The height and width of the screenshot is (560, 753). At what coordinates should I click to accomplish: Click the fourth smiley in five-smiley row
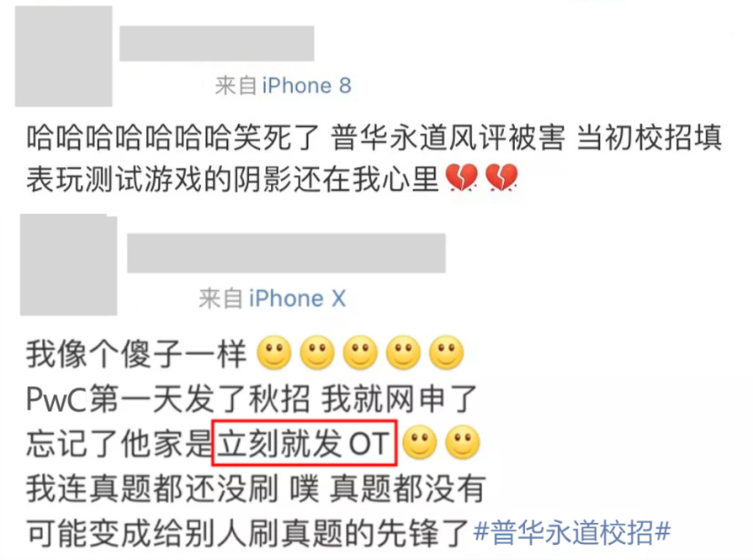click(x=403, y=352)
